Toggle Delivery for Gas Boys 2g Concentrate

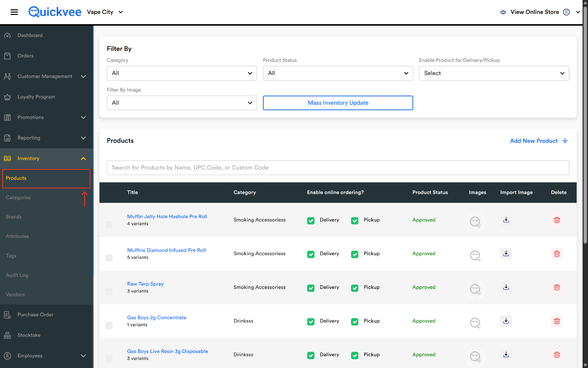[311, 321]
